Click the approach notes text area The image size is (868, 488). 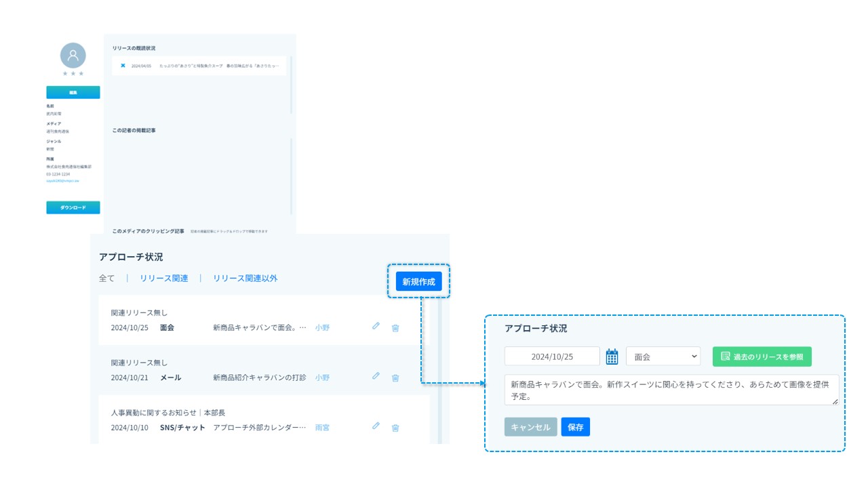(x=671, y=390)
